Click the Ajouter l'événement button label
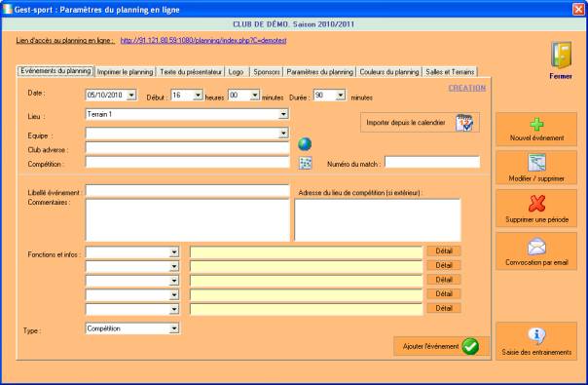The image size is (588, 385). 430,346
